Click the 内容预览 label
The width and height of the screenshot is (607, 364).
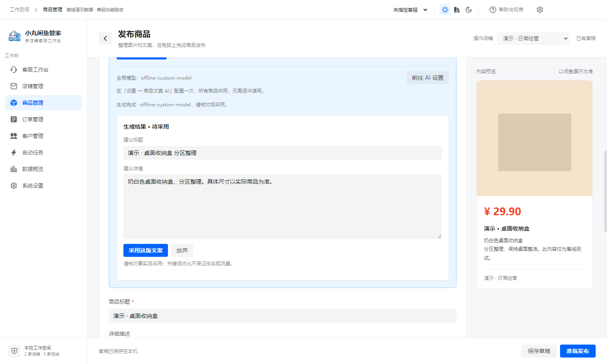pos(486,72)
